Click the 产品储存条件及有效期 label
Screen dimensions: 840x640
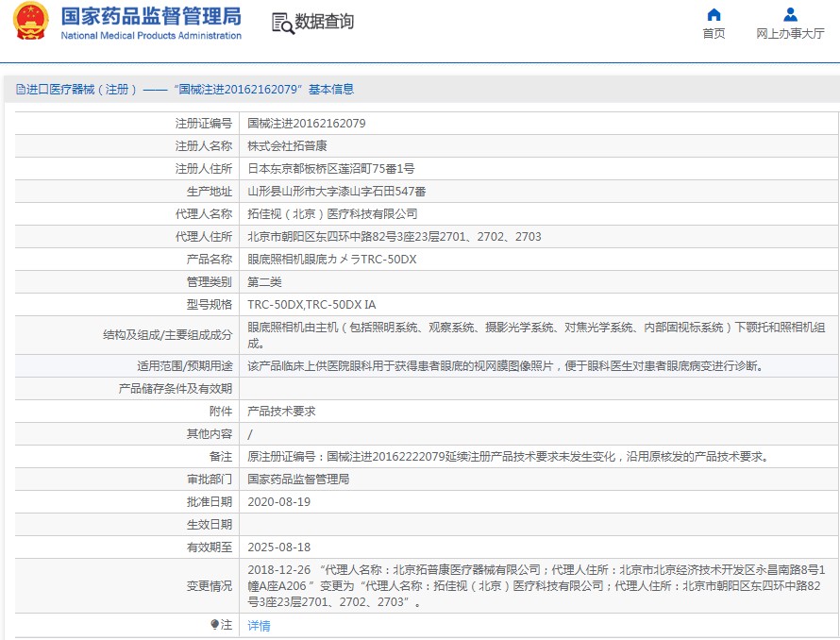point(176,389)
